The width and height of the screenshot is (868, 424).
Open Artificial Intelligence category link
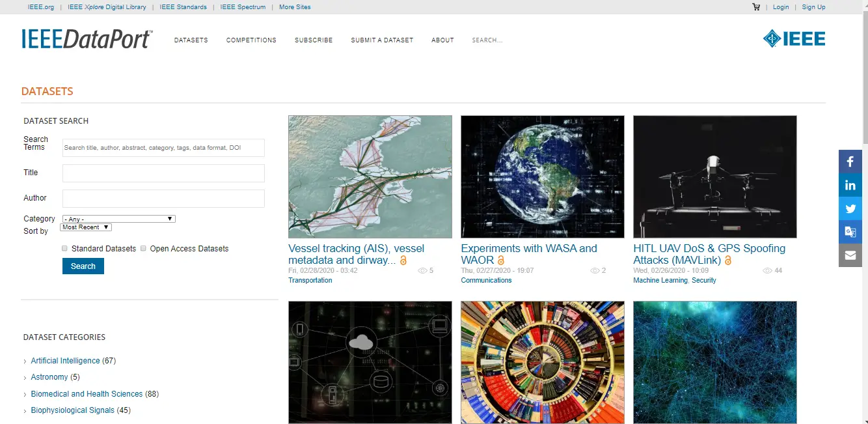66,361
